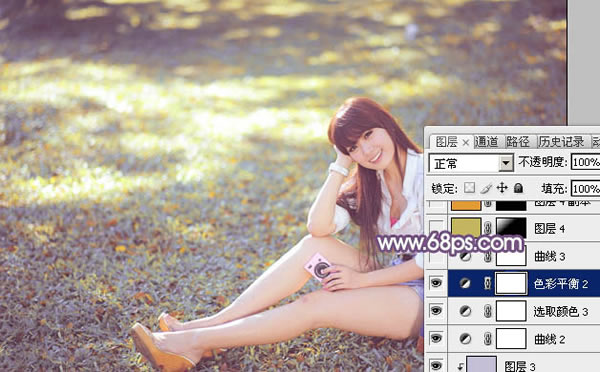The height and width of the screenshot is (372, 600).
Task: Toggle the lock position move icon
Action: click(502, 188)
